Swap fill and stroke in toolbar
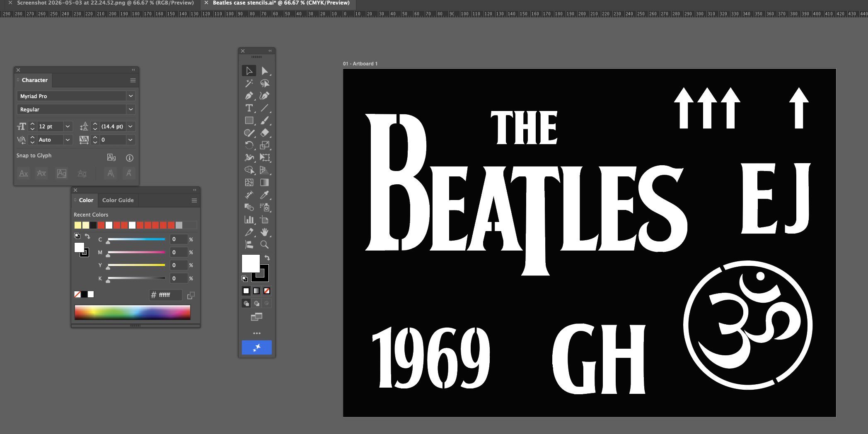The height and width of the screenshot is (434, 868). (x=267, y=258)
